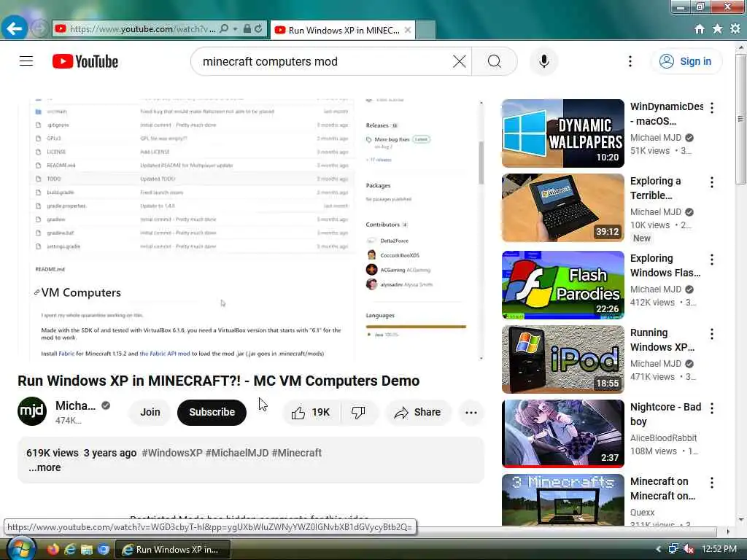This screenshot has width=747, height=560.
Task: Open the 'Minecraft on Minecraft on...' video title
Action: tap(662, 489)
